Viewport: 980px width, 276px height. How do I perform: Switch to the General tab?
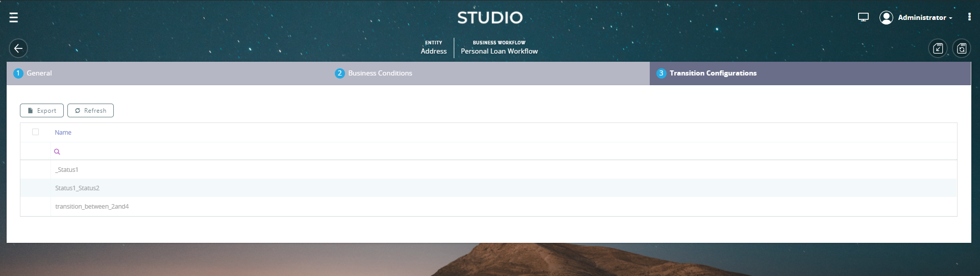39,73
